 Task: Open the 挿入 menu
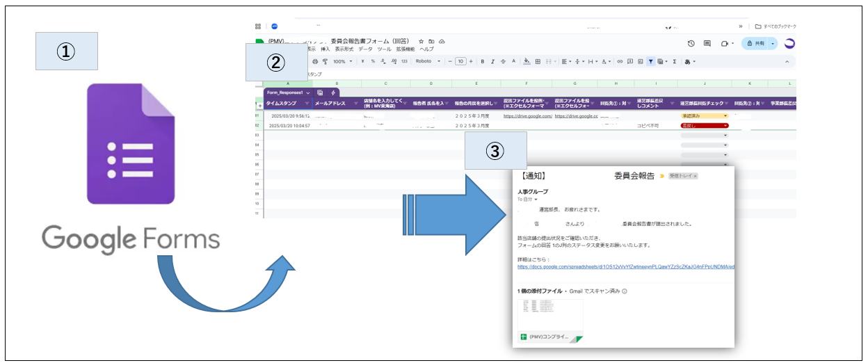pos(325,49)
